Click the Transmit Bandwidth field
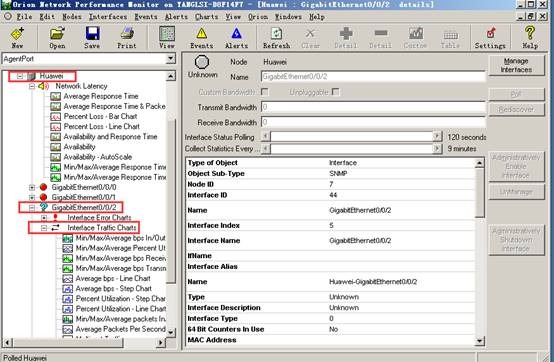The image size is (554, 362). point(373,107)
